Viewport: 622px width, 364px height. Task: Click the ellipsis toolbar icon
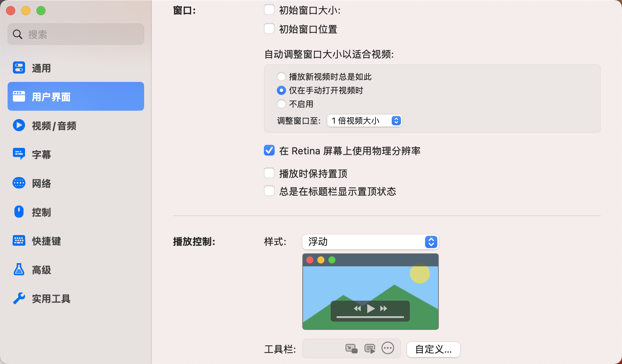coord(388,348)
